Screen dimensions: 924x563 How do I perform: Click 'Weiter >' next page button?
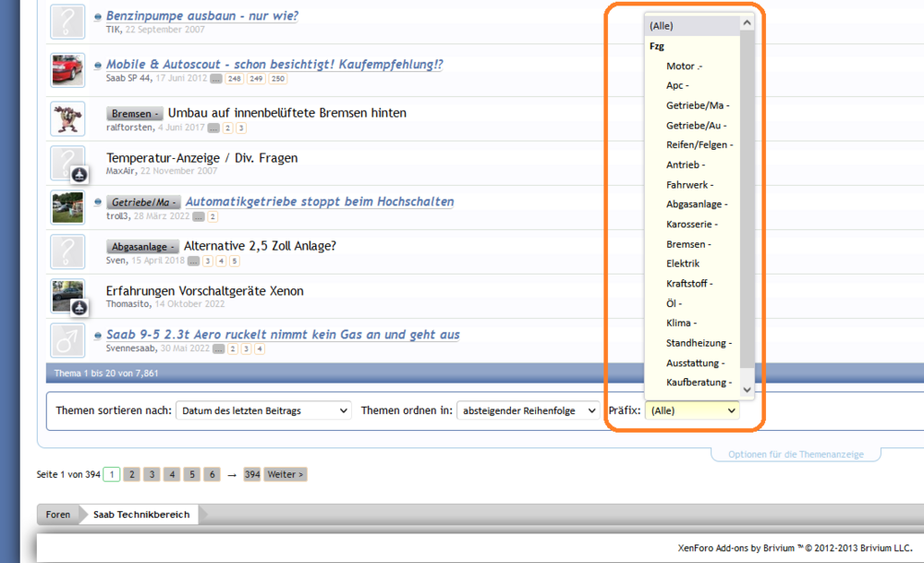[x=286, y=474]
